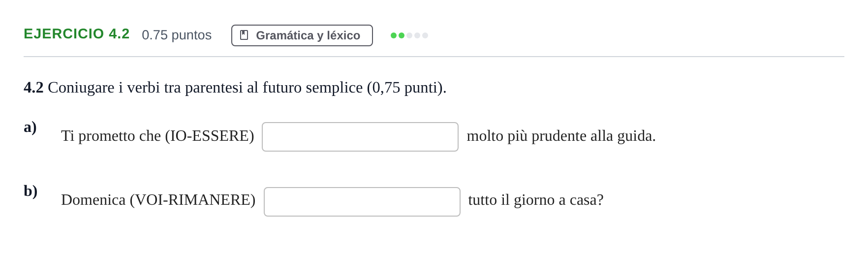Select the b) item label
Viewport: 868px width, 254px height.
coord(31,191)
